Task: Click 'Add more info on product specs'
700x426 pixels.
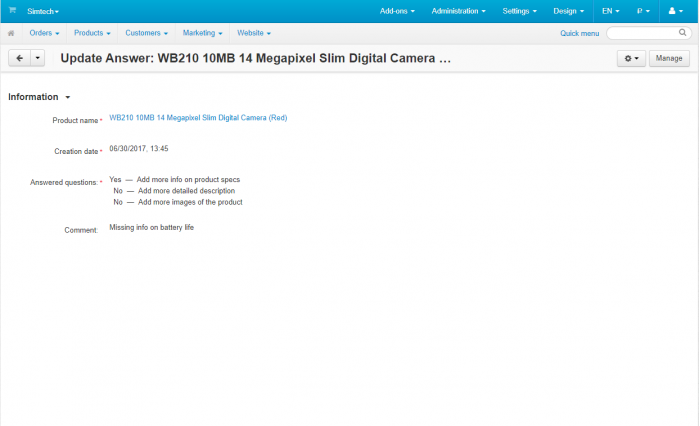Action: click(188, 180)
